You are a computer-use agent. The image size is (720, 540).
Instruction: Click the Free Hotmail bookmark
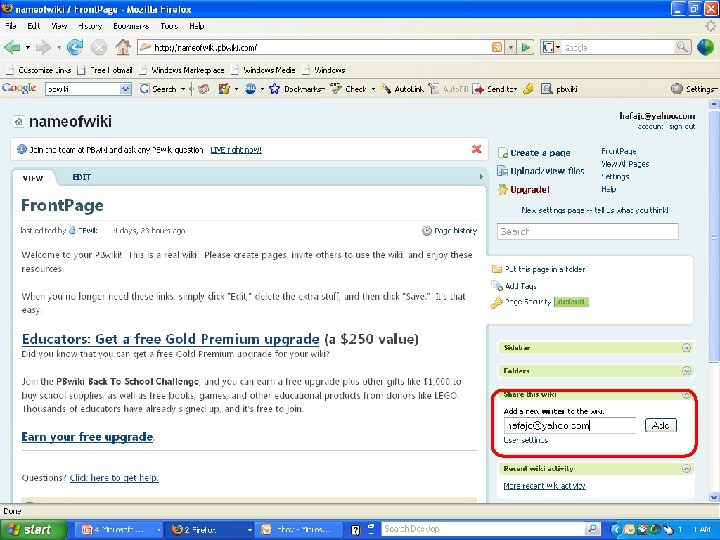[105, 70]
